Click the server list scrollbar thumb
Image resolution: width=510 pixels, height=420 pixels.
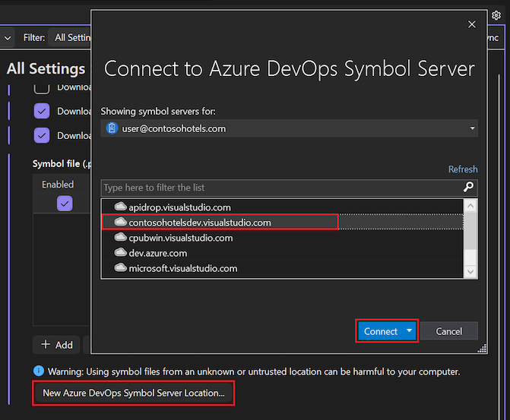click(470, 231)
